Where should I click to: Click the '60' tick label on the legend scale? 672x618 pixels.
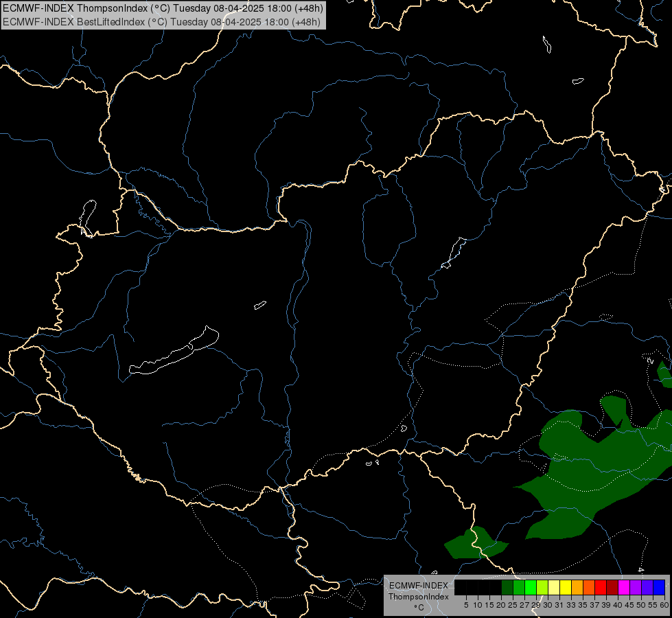click(x=664, y=605)
